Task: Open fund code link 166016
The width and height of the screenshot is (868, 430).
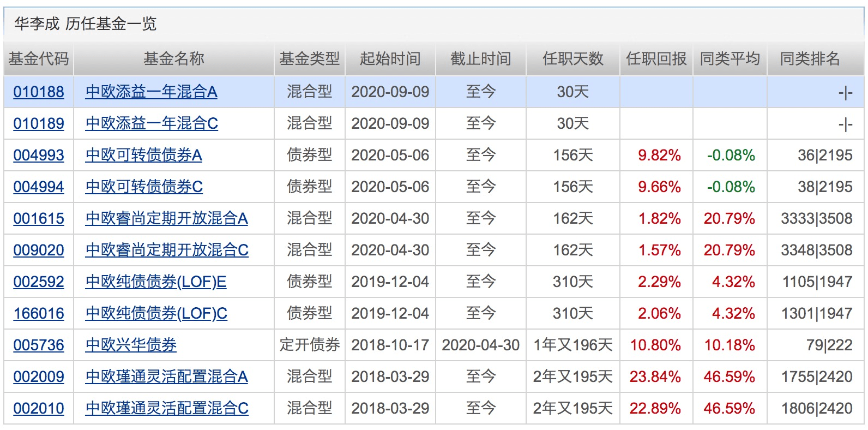Action: (39, 313)
